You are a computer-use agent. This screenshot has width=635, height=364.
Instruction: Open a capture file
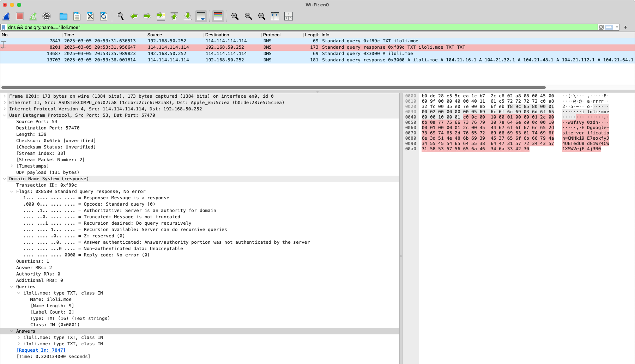(x=64, y=16)
